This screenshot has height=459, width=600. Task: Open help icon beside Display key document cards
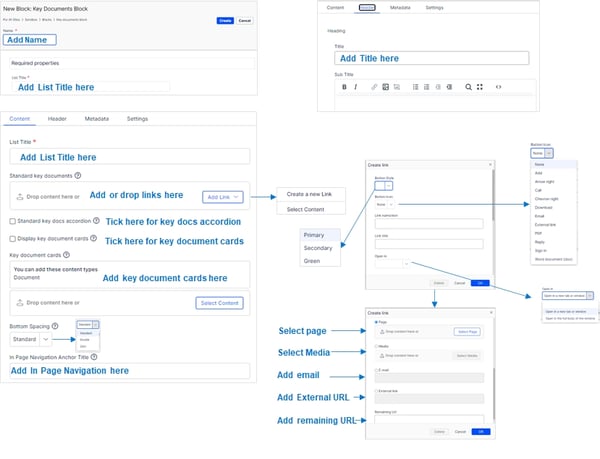pyautogui.click(x=93, y=238)
